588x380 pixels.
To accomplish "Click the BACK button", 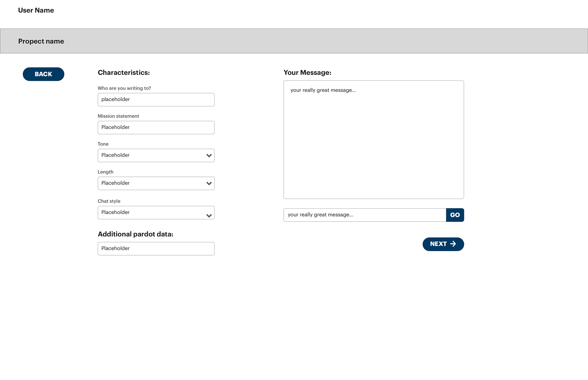I will 43,74.
